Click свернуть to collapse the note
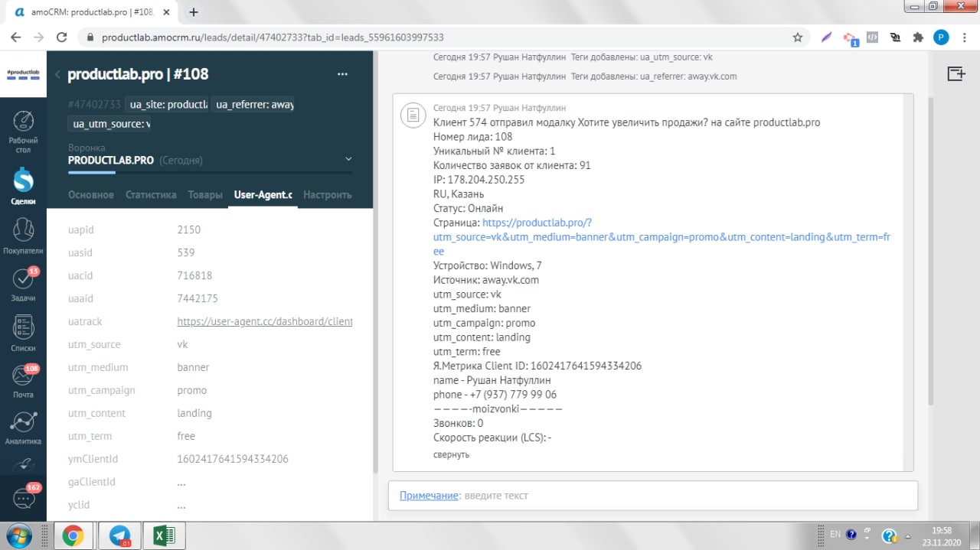 click(x=451, y=454)
